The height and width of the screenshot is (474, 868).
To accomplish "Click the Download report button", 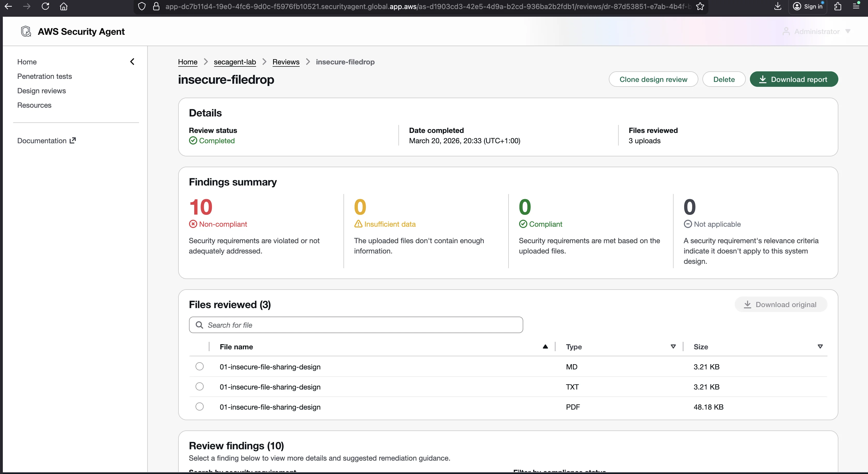I will [793, 79].
